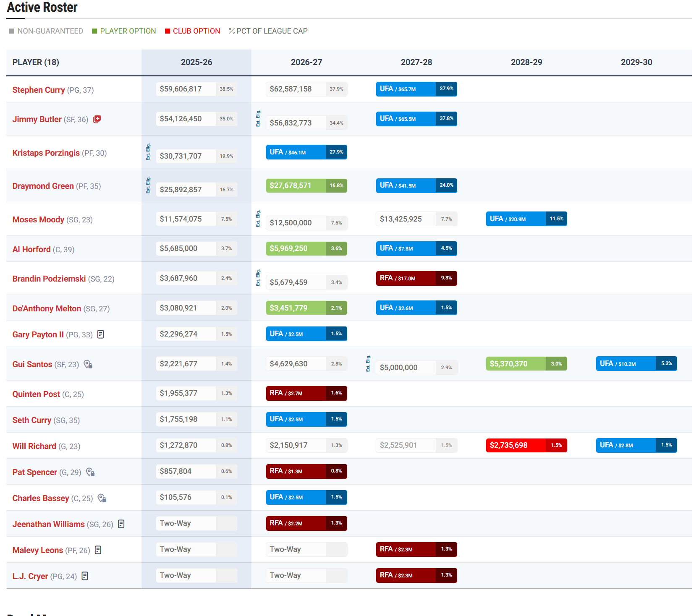Click the Jeenathan Williams name link

49,524
